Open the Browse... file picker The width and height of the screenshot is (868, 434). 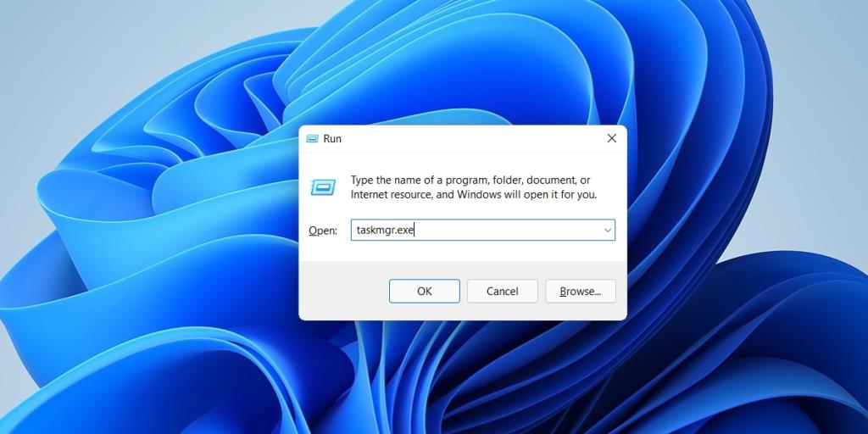pyautogui.click(x=580, y=292)
